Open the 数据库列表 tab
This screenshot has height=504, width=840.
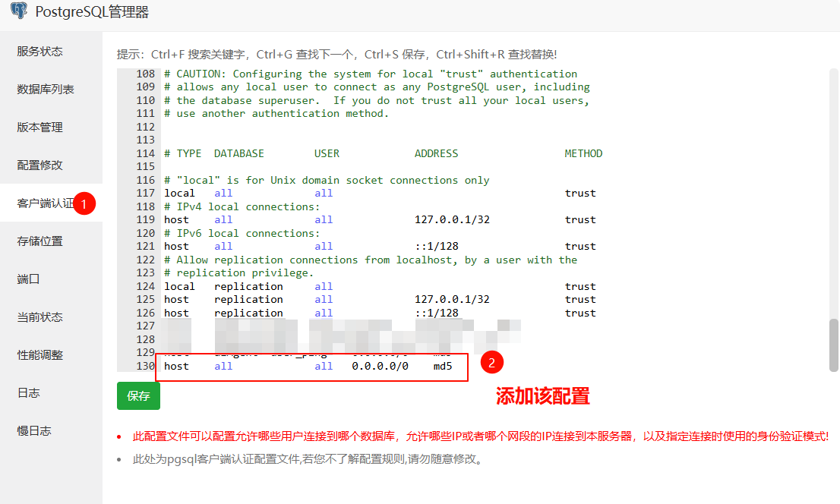45,90
